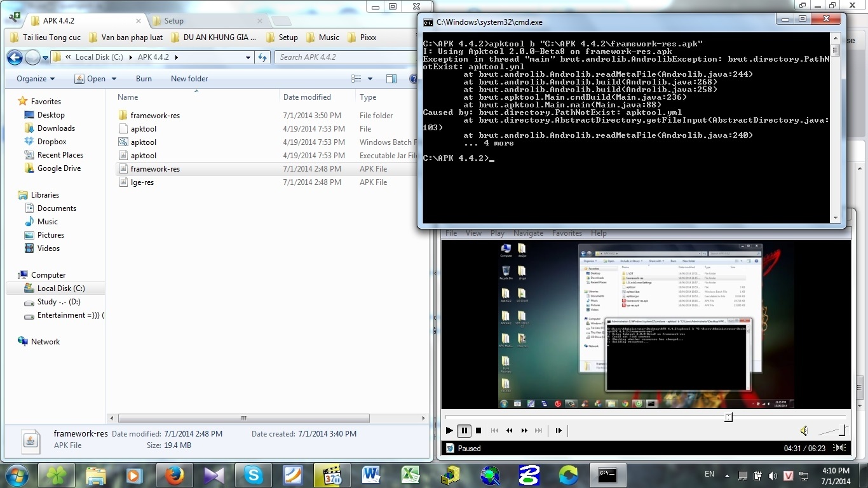Viewport: 868px width, 488px height.
Task: Open the Navigate menu in media player
Action: click(x=528, y=233)
